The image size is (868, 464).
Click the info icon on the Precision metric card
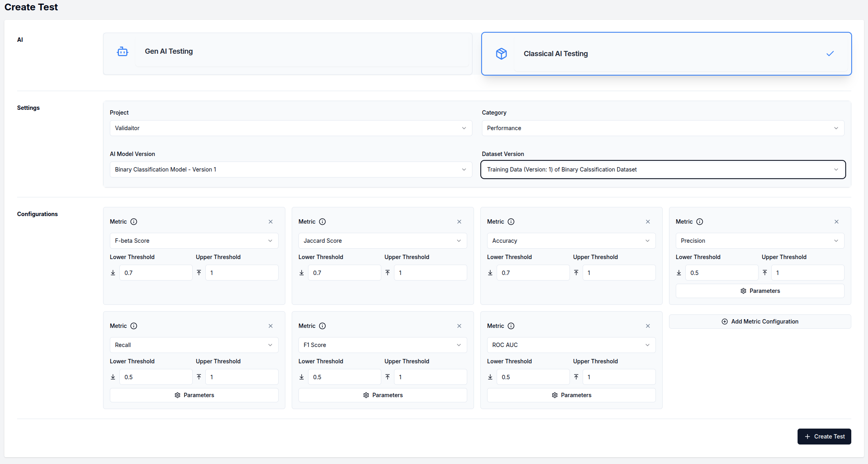(699, 222)
